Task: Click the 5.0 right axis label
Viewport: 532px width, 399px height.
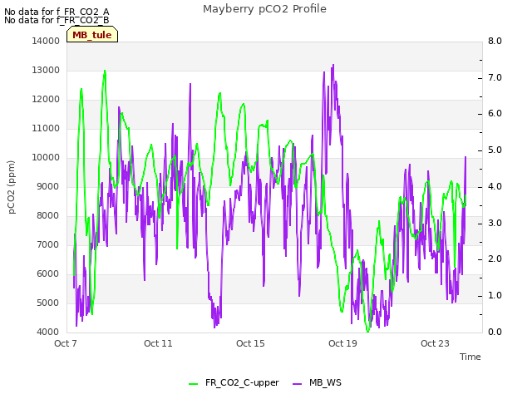Action: [x=495, y=150]
